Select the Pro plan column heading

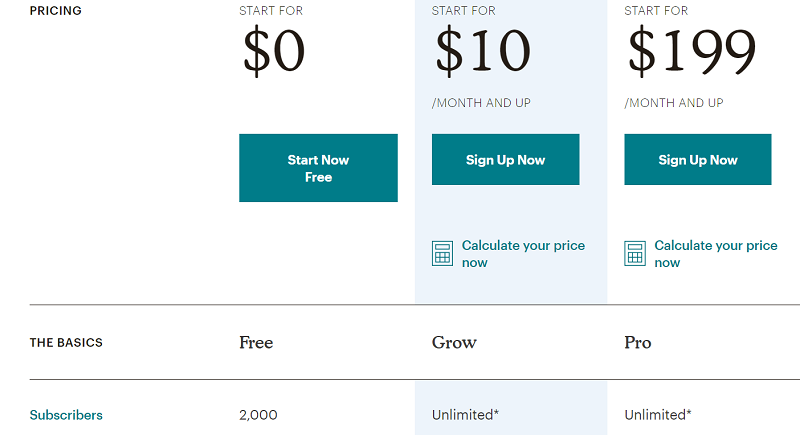638,343
